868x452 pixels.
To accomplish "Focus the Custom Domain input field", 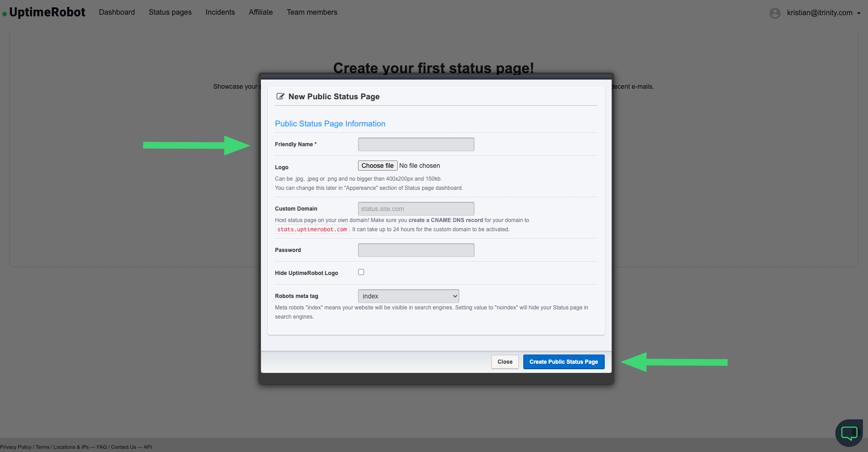I will coord(416,209).
